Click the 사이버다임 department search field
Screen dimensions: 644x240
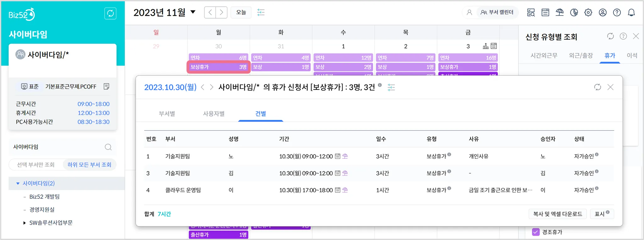tap(62, 147)
